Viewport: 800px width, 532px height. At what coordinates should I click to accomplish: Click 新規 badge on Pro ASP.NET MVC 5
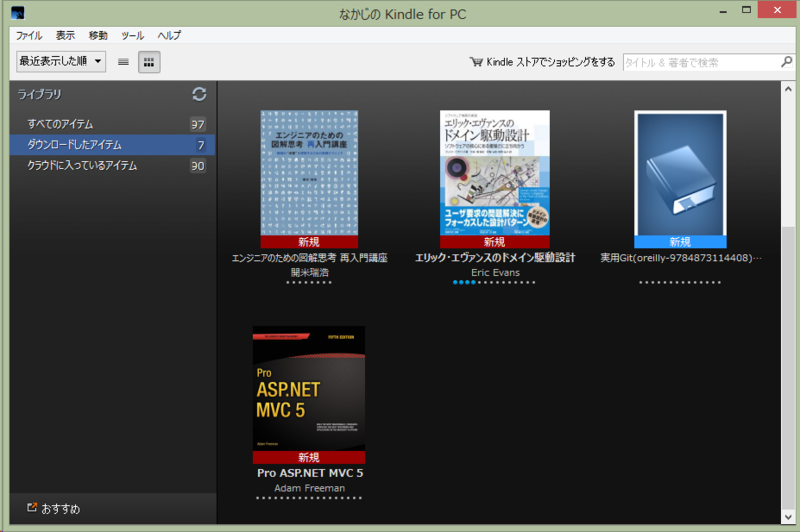coord(309,457)
